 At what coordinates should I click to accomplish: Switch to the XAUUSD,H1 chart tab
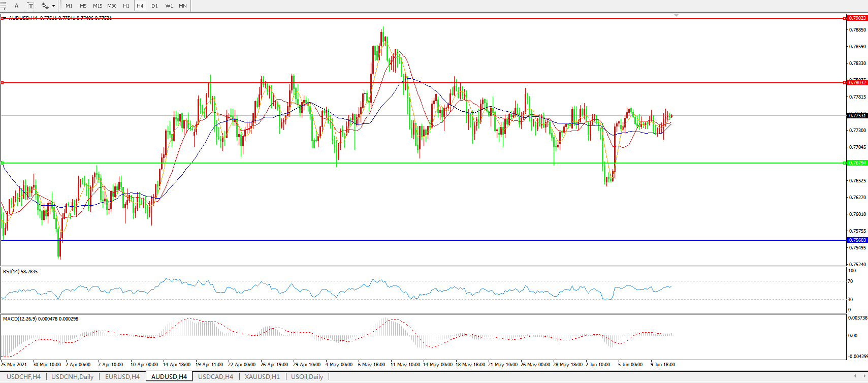262,377
